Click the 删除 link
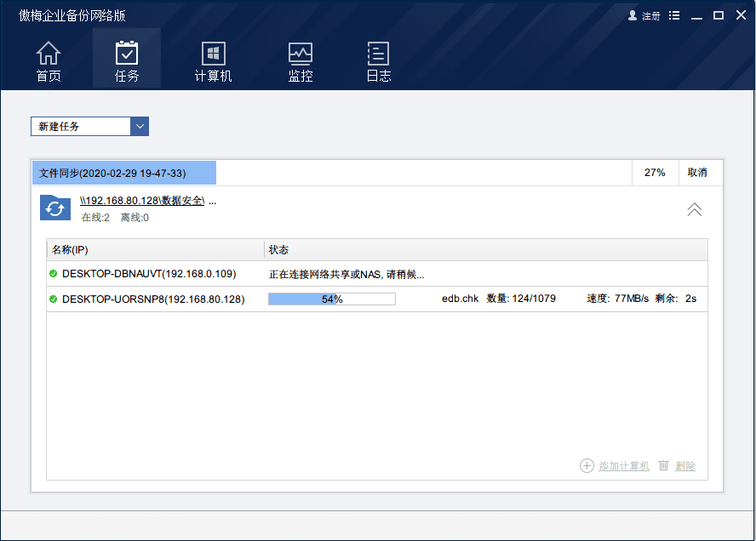 685,466
